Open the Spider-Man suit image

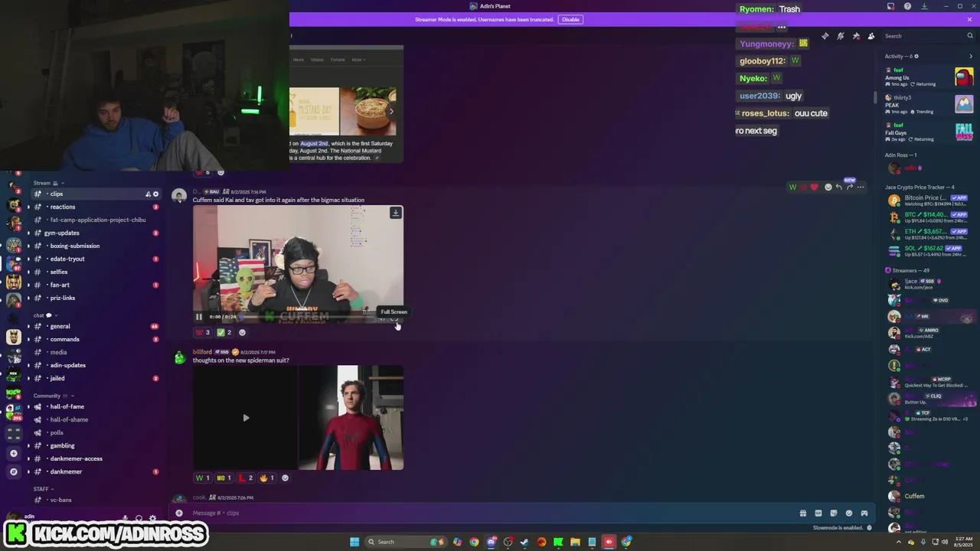click(351, 418)
